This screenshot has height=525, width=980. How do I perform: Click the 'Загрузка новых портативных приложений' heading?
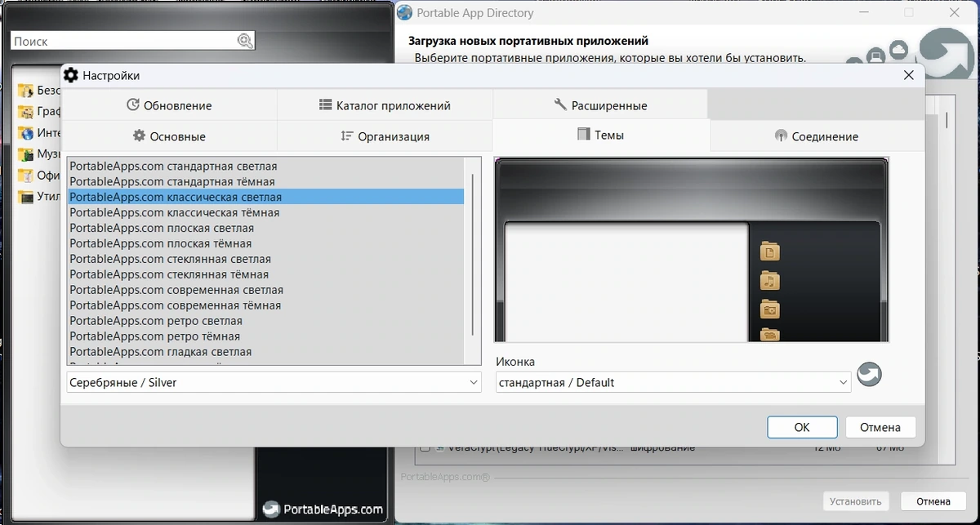[528, 40]
